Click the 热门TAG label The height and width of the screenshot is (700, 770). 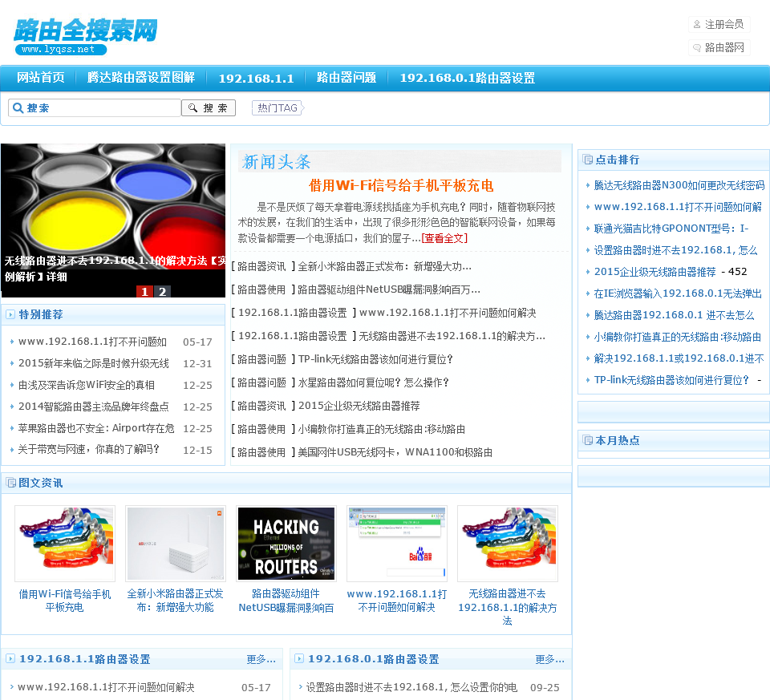pos(278,108)
